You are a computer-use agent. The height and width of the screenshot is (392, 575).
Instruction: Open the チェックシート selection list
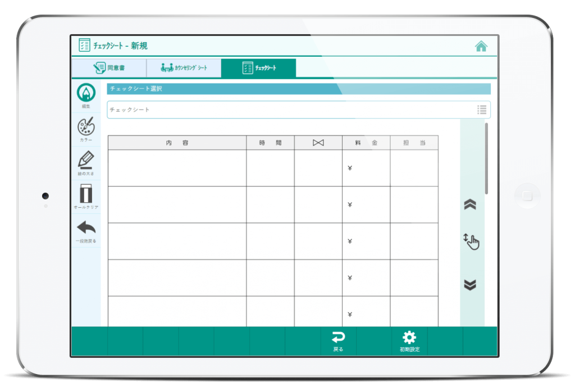tap(299, 110)
